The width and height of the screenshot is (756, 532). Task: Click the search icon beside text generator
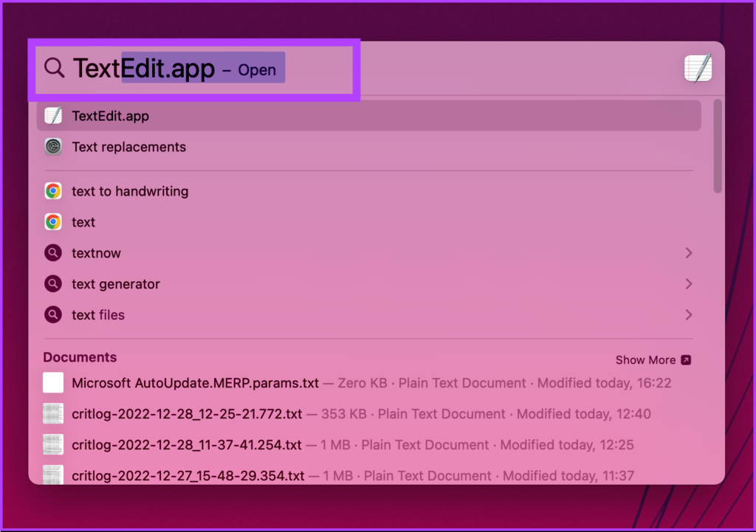click(53, 284)
